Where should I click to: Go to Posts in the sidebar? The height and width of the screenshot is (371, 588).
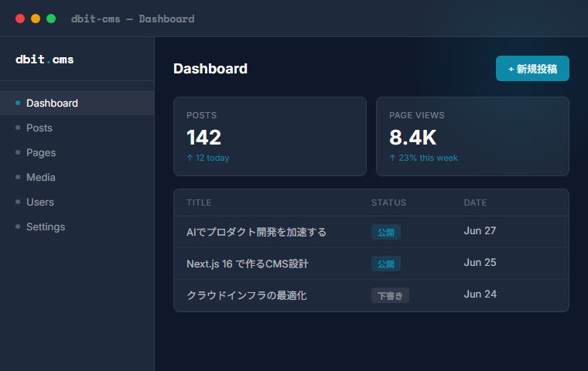coord(77,128)
